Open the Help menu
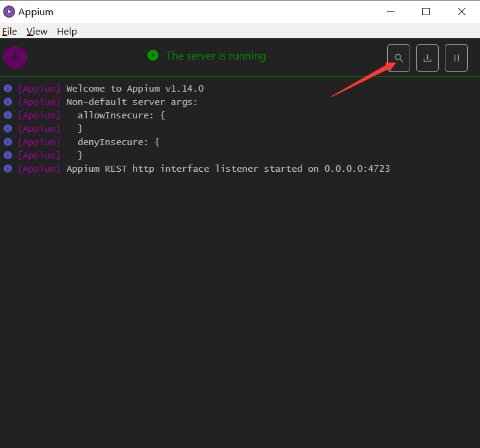The width and height of the screenshot is (480, 448). [67, 31]
